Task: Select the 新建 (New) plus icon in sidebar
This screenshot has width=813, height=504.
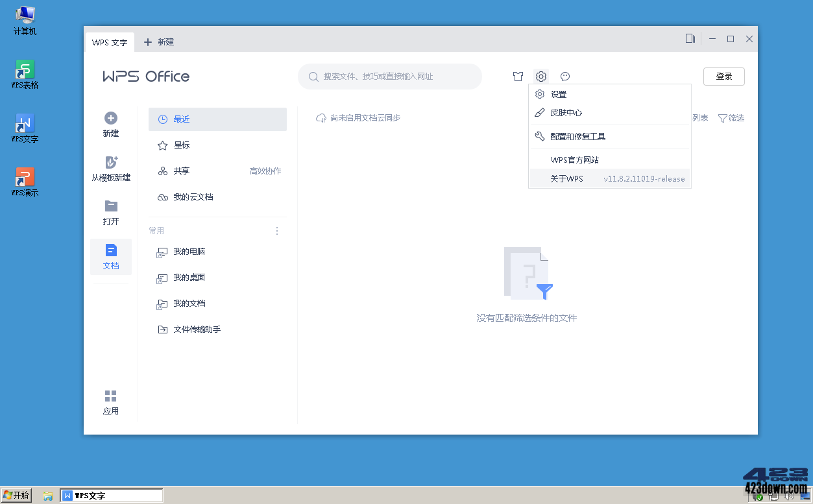Action: click(110, 119)
